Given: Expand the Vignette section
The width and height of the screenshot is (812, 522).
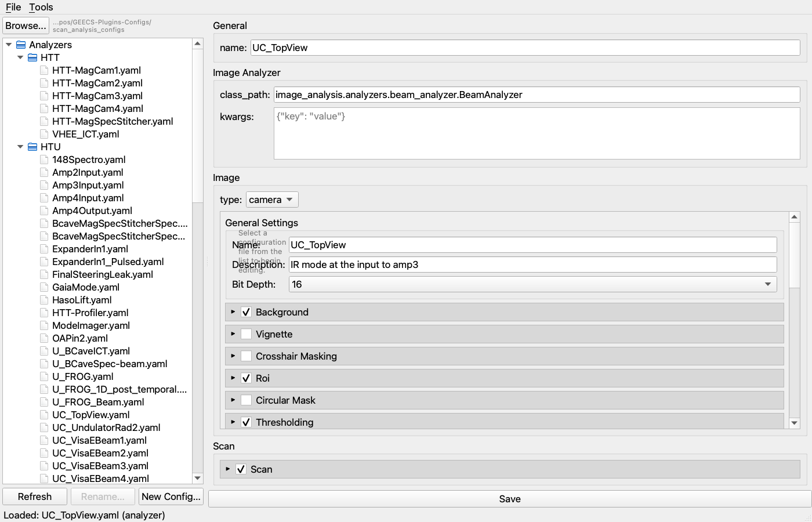Looking at the screenshot, I should tap(233, 334).
